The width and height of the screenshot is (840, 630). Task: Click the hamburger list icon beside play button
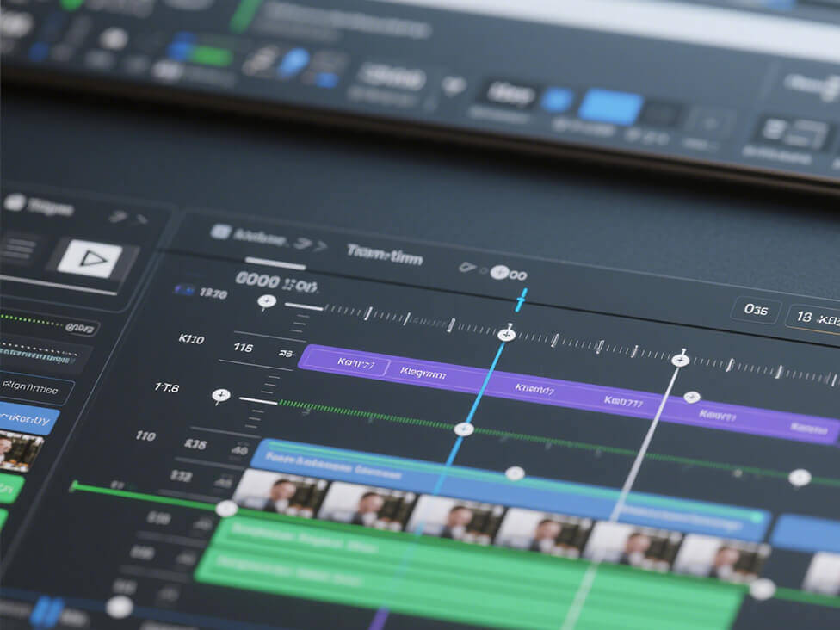point(21,250)
